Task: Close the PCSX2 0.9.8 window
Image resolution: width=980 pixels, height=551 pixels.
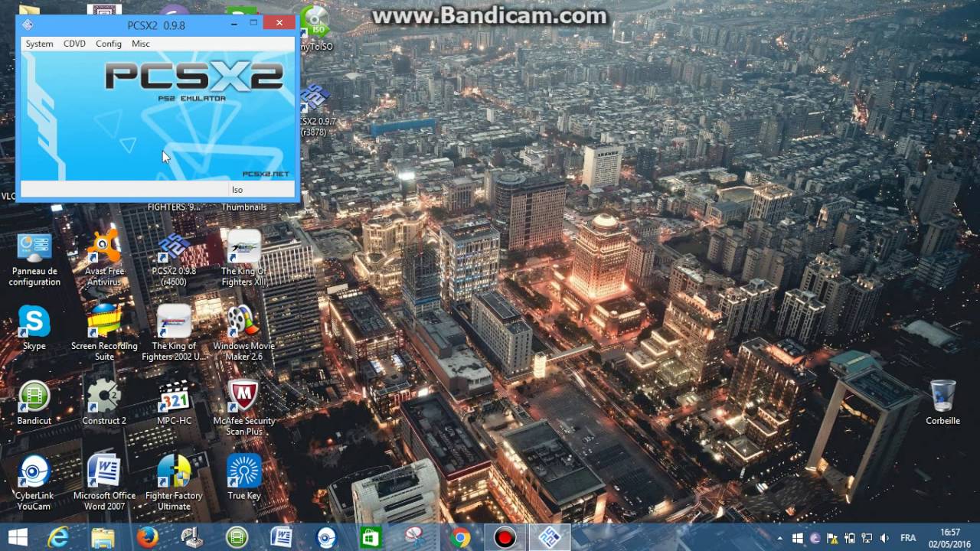Action: (279, 23)
